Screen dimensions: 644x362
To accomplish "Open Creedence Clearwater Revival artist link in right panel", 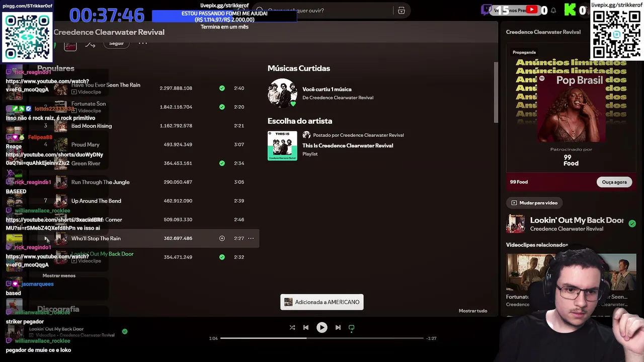I will point(567,229).
